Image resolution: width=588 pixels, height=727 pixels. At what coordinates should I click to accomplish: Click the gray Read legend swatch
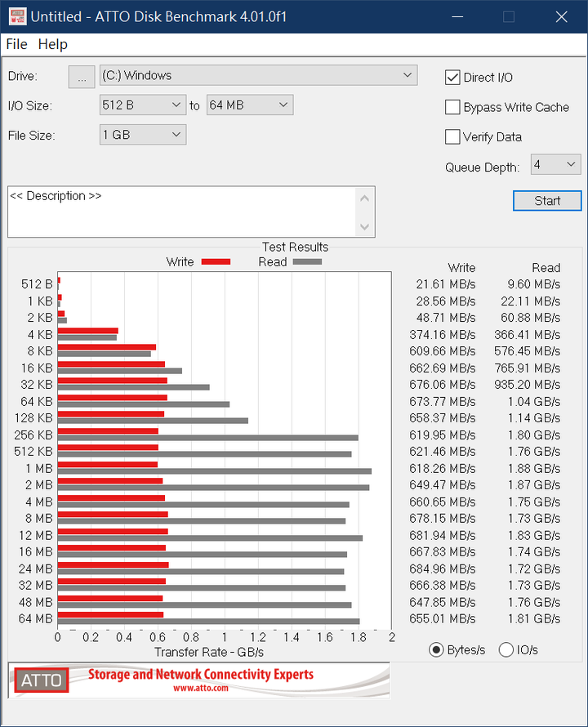click(307, 262)
